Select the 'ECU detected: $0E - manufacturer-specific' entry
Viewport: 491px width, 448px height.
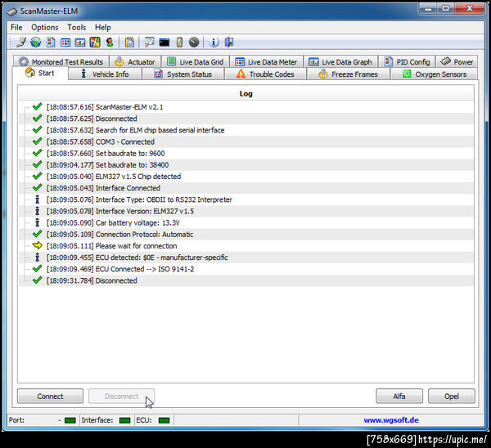tap(245, 258)
